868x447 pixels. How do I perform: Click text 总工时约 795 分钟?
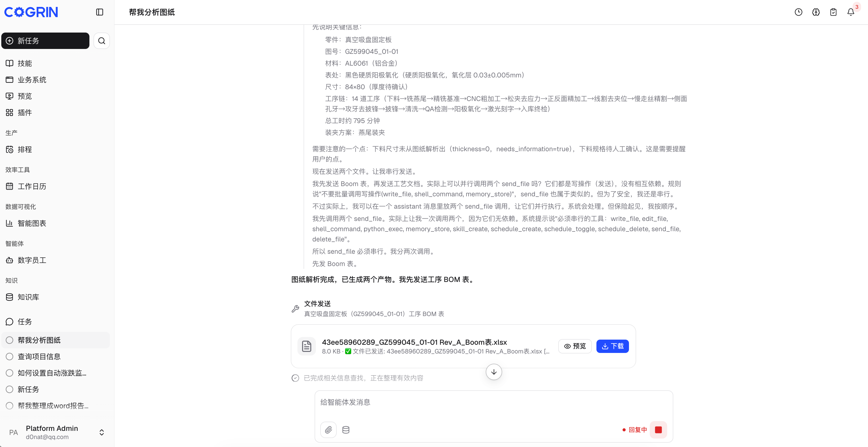click(353, 121)
